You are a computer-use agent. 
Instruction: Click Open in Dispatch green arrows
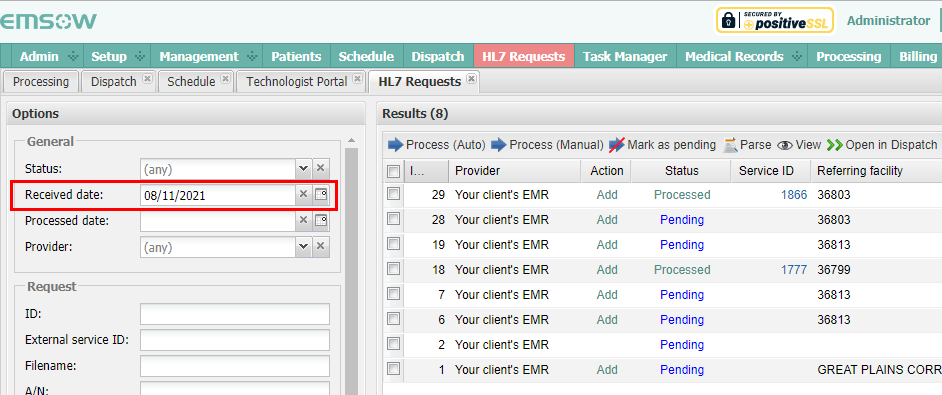click(x=835, y=145)
